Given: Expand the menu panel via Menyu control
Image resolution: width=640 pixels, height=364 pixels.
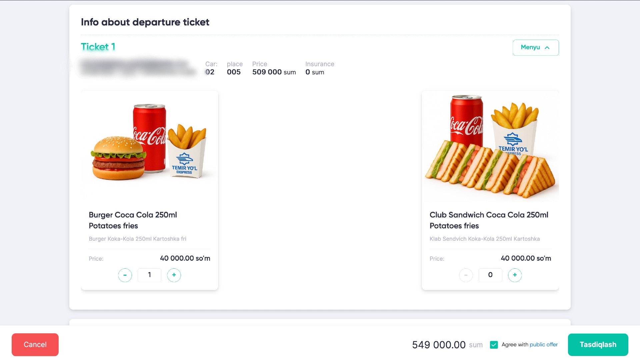Looking at the screenshot, I should [x=536, y=48].
